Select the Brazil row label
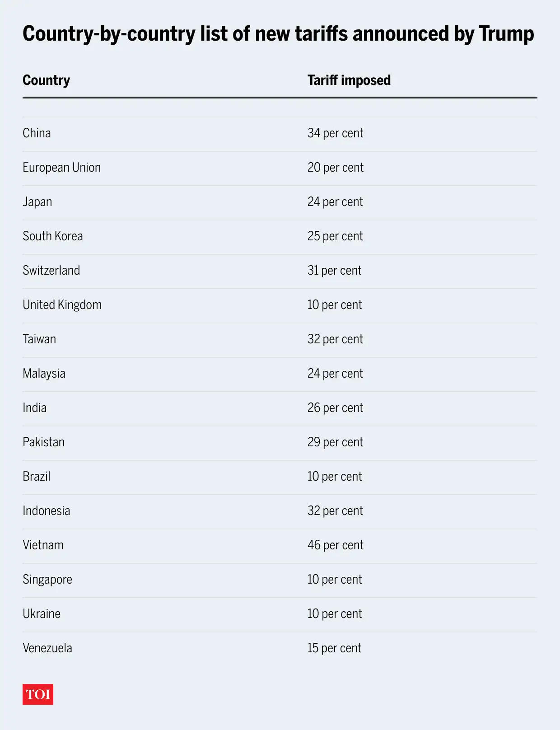This screenshot has width=560, height=730. coord(37,477)
